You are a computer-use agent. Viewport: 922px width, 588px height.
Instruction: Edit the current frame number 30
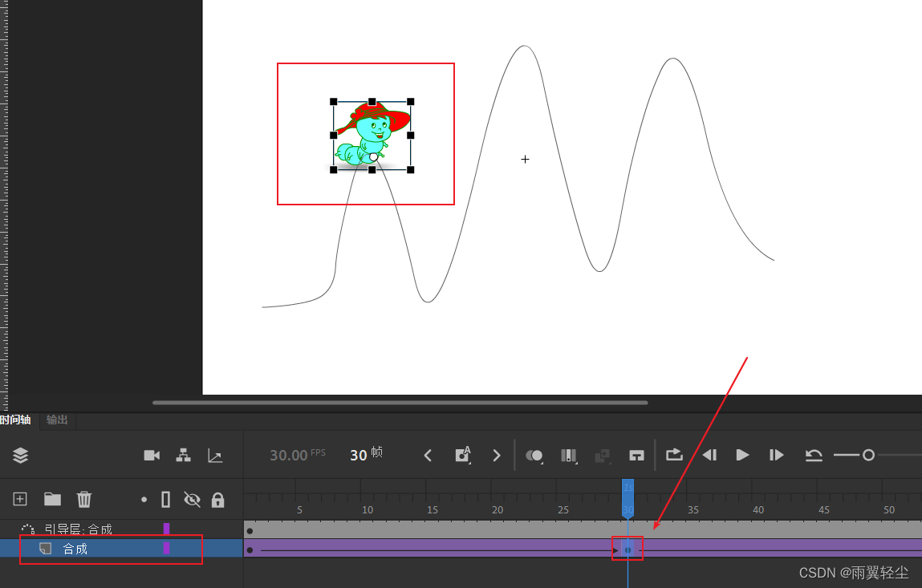(359, 455)
